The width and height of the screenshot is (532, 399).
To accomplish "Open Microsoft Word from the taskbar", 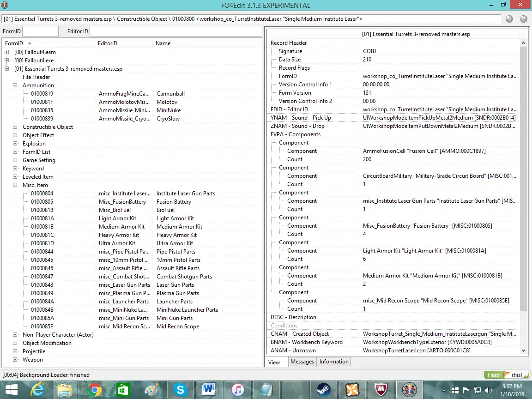I will coord(209,389).
